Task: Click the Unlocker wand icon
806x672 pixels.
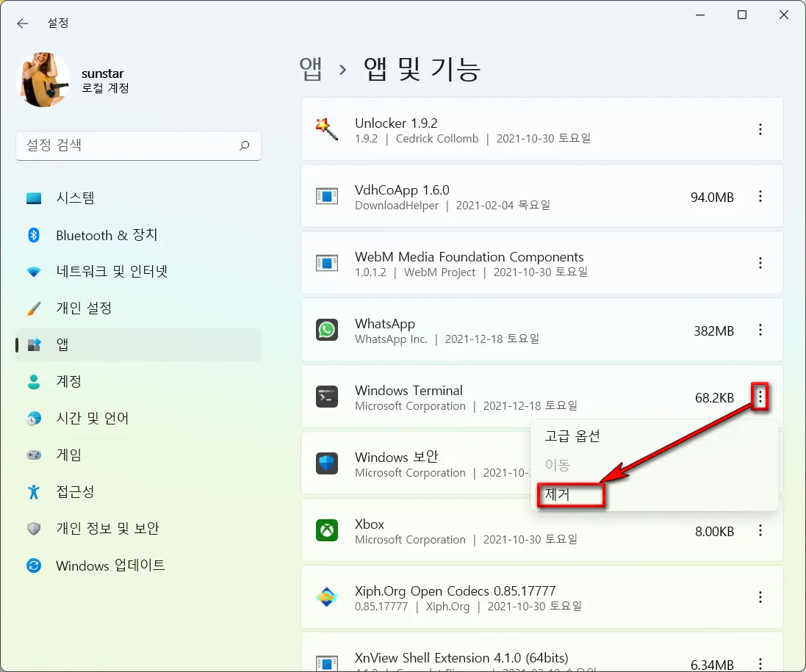Action: (327, 129)
